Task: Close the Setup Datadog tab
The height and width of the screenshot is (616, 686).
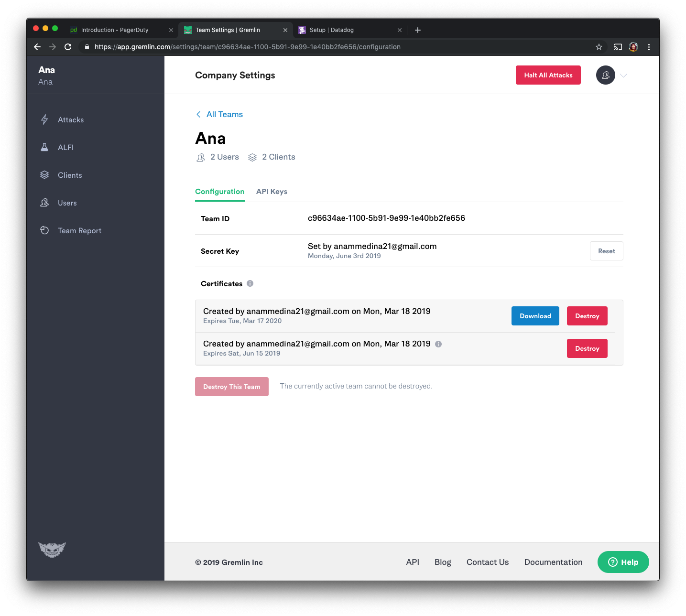Action: tap(400, 30)
